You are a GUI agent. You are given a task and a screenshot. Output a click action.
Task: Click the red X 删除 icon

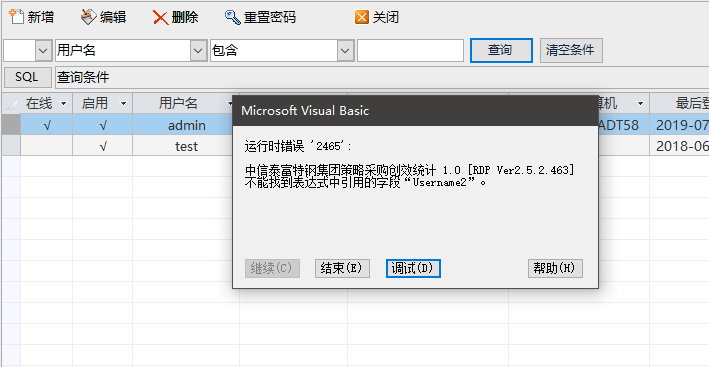coord(161,18)
